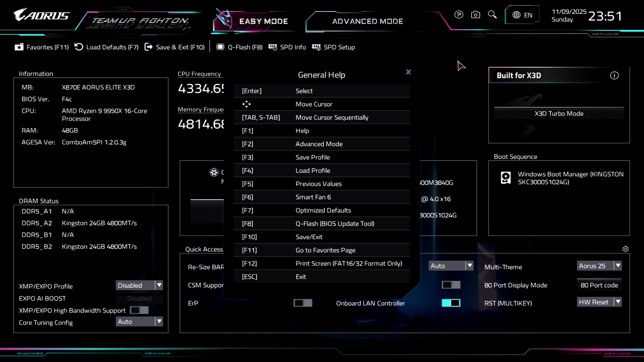Select the Easy Mode tab
Viewport: 644px width, 362px height.
coord(263,21)
